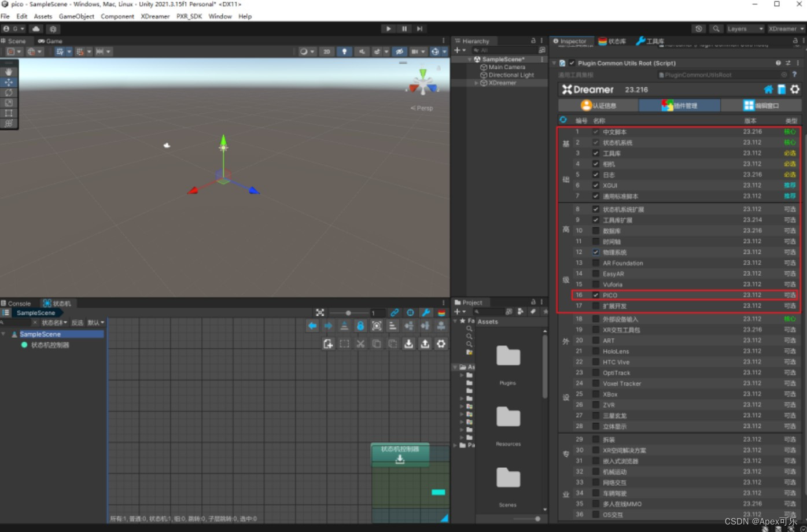Select the Scale tool in Scene view

[8, 103]
